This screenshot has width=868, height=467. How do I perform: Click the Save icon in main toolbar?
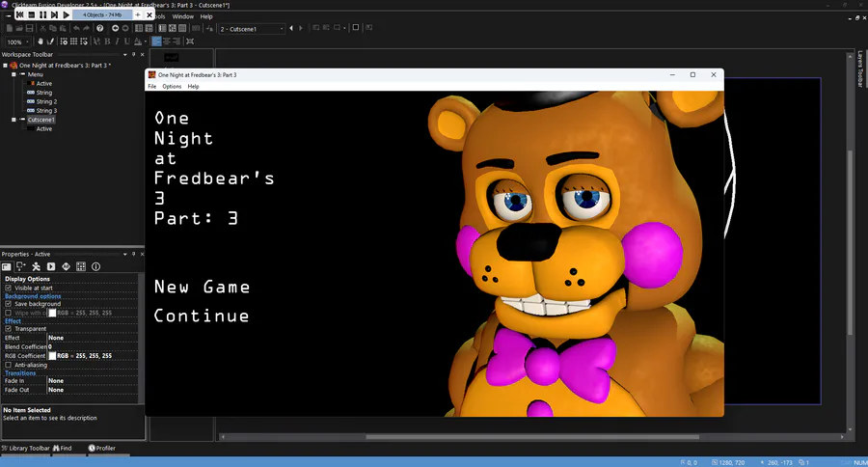click(29, 28)
